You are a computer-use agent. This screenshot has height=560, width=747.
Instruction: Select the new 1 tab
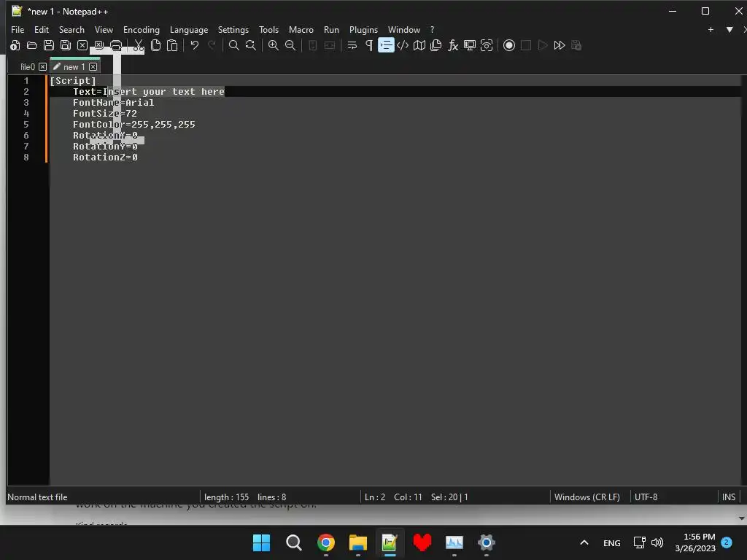74,66
